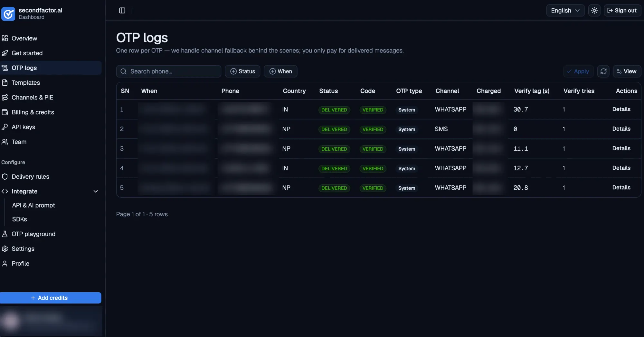Click the SMS channel cell in row 2
644x337 pixels.
441,129
